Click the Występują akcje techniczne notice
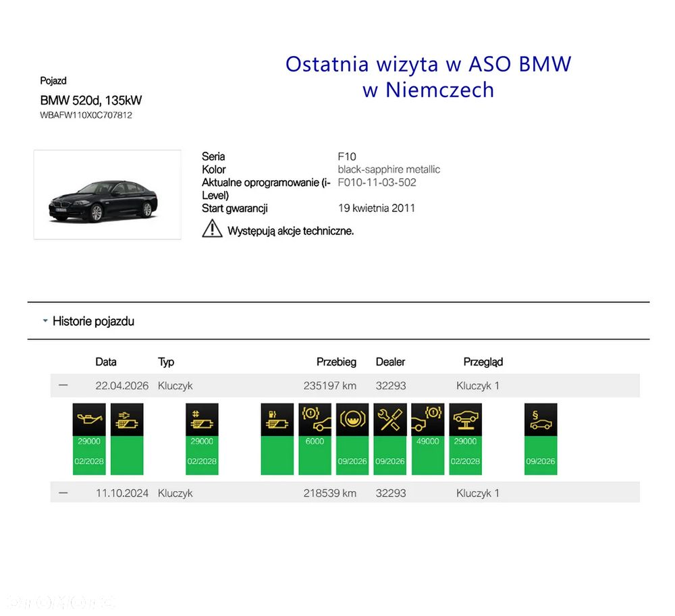The image size is (675, 616). pyautogui.click(x=290, y=231)
